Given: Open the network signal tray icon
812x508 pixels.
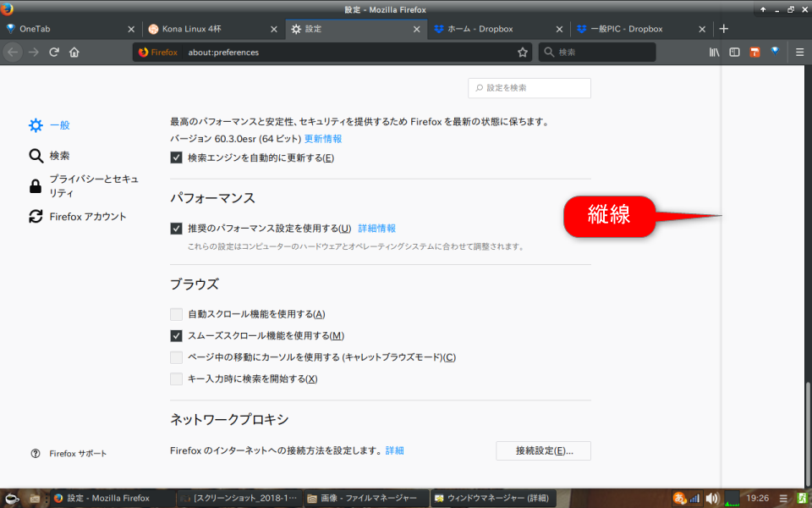Looking at the screenshot, I should point(694,500).
